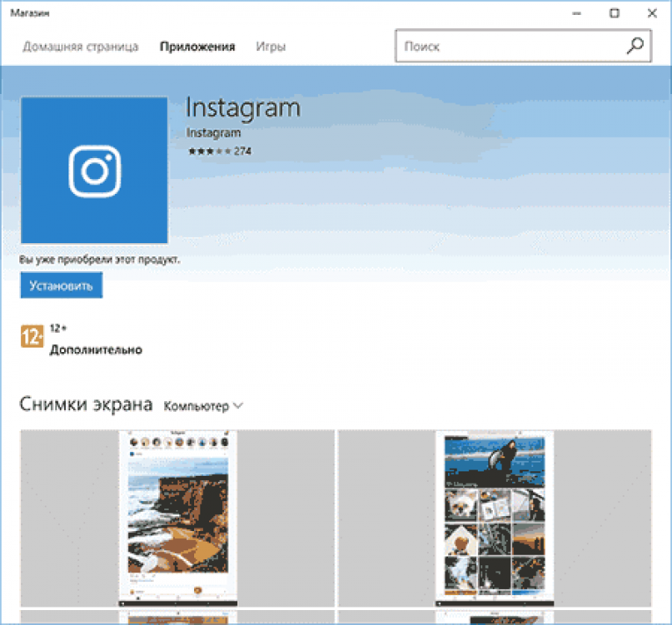Click the 274 ratings count
Image resolution: width=672 pixels, height=625 pixels.
(x=242, y=151)
